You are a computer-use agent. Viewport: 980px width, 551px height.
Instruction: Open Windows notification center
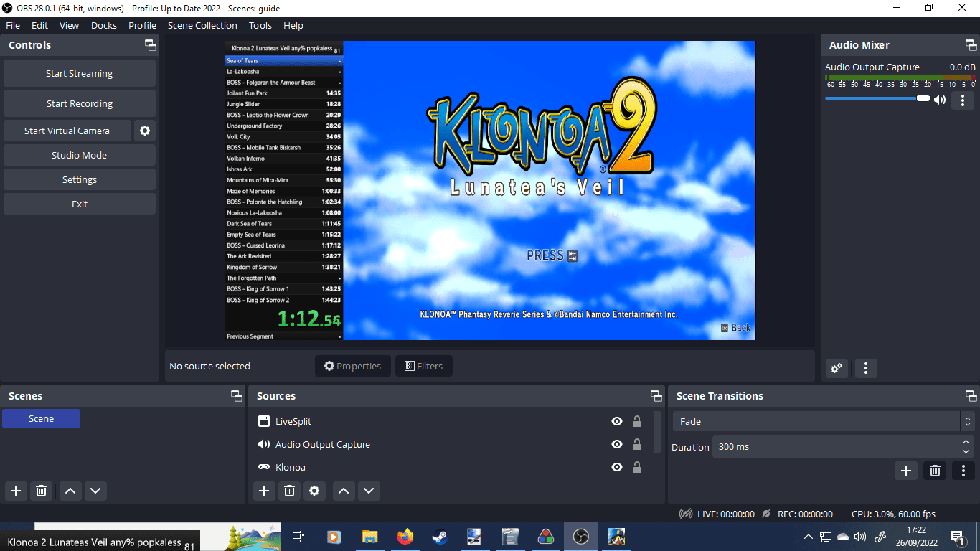(x=957, y=537)
